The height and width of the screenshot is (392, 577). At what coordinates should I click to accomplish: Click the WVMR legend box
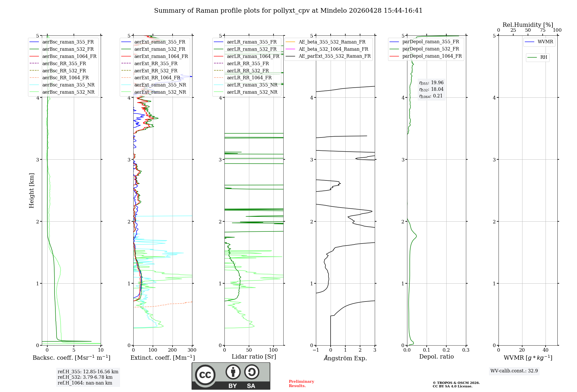pos(539,42)
